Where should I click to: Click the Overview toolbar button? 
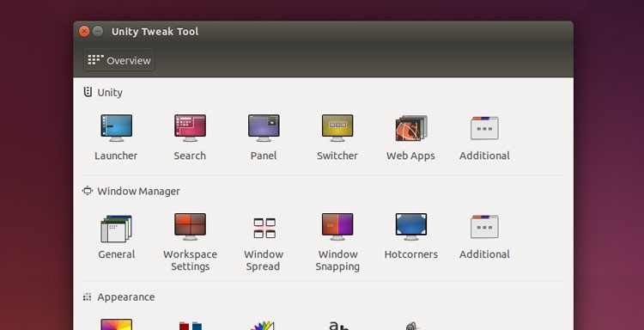click(119, 60)
